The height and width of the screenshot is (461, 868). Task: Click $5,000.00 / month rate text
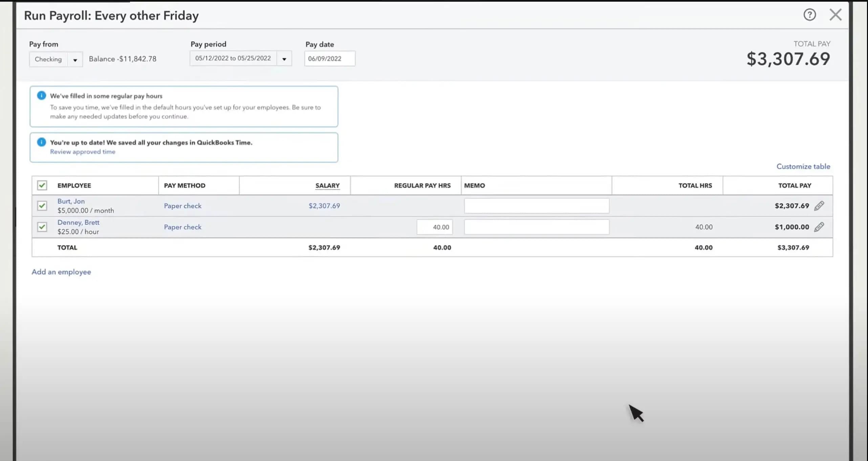click(x=86, y=211)
